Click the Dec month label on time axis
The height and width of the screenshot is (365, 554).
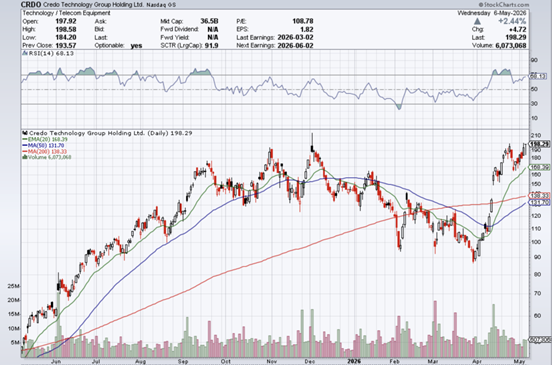coord(310,361)
